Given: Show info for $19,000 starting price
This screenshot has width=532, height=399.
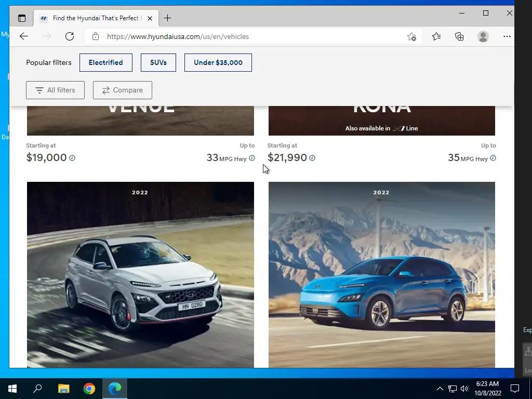Looking at the screenshot, I should pos(72,158).
